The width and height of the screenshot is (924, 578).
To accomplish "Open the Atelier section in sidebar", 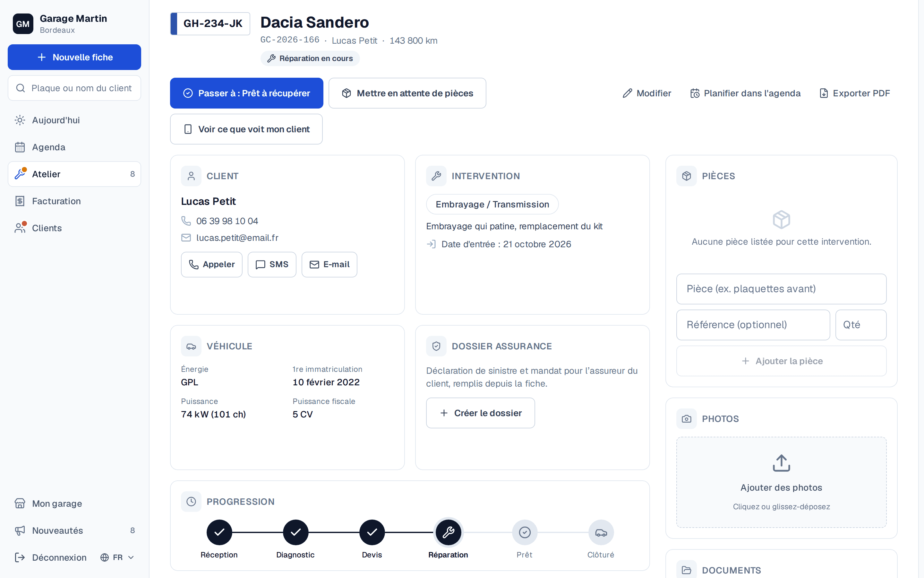I will click(74, 174).
